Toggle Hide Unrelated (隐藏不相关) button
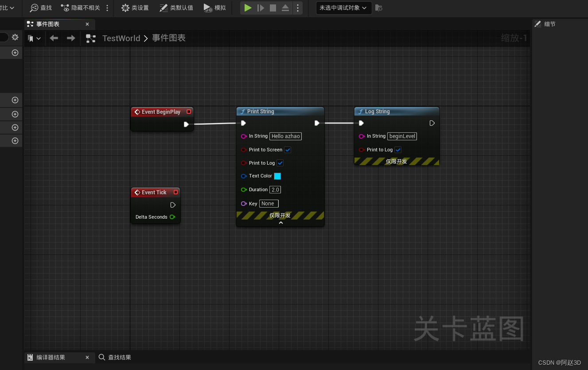Image resolution: width=588 pixels, height=370 pixels. tap(80, 8)
